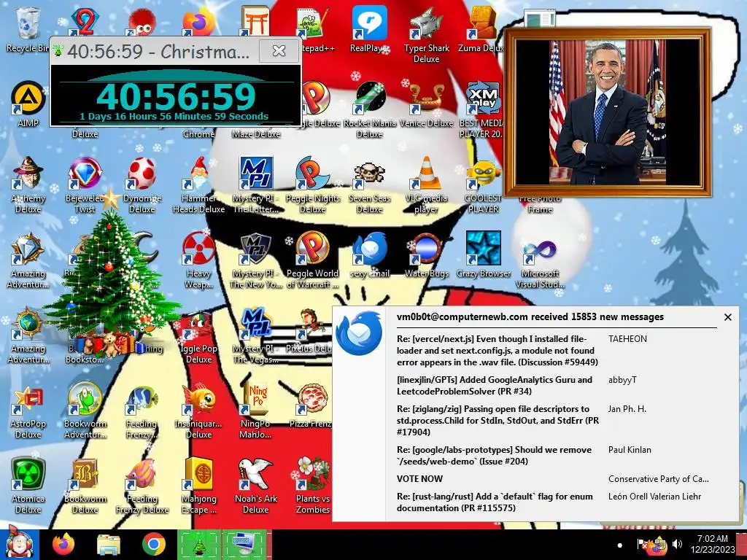Launch Chrome from the taskbar
Viewport: 747px width, 560px height.
153,544
